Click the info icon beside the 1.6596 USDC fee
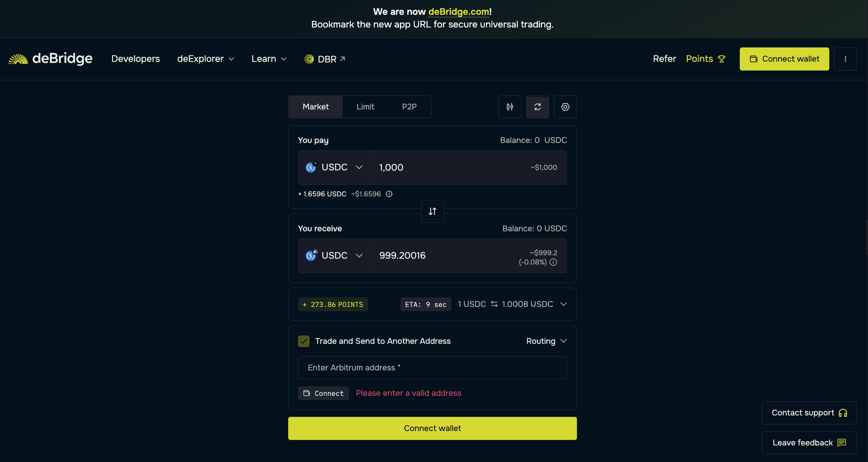 coord(389,194)
